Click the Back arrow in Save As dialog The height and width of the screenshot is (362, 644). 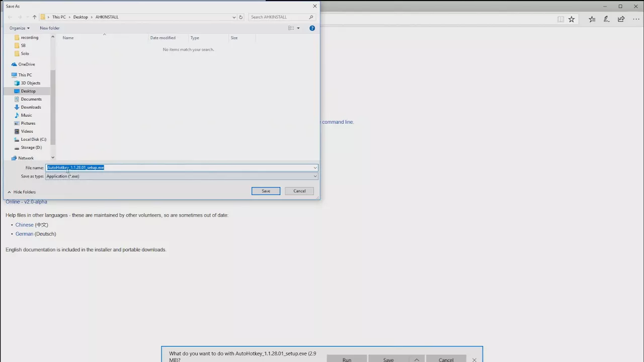(x=10, y=17)
